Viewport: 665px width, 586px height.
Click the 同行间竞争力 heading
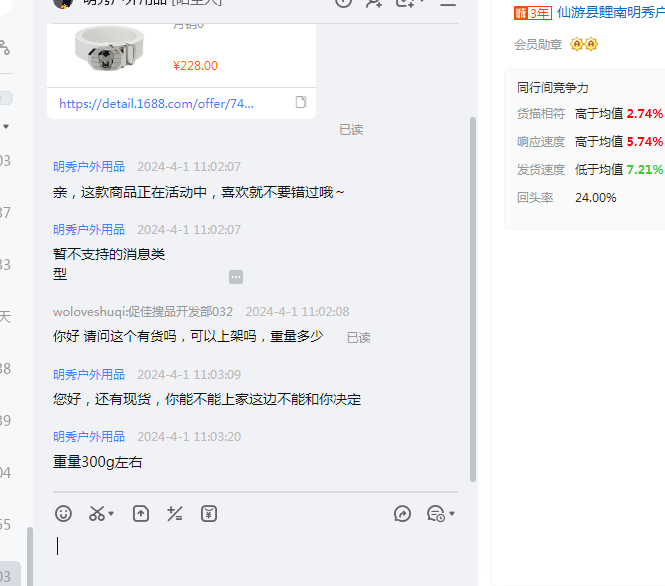coord(553,88)
